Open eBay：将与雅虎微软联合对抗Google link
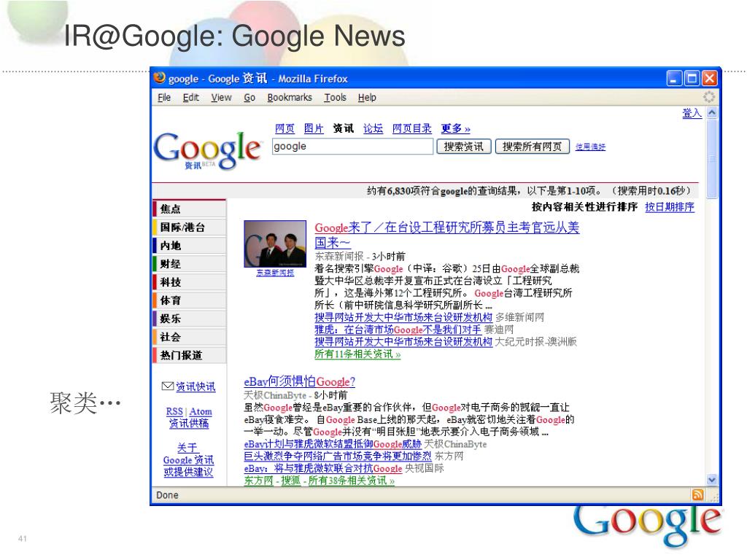 323,469
